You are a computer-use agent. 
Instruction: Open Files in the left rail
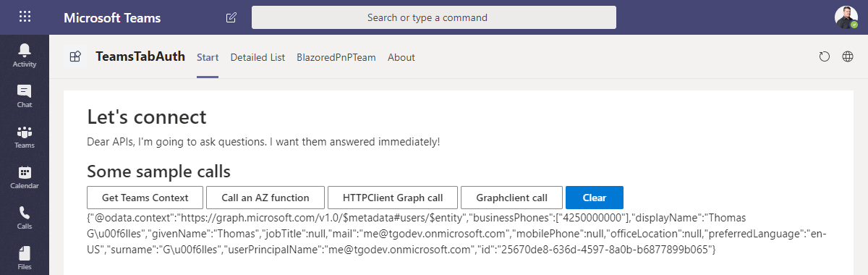[x=25, y=257]
